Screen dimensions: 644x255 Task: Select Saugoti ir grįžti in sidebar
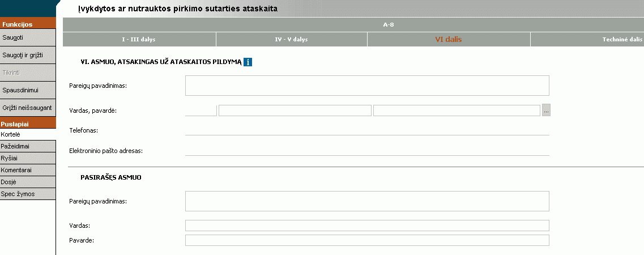coord(28,55)
